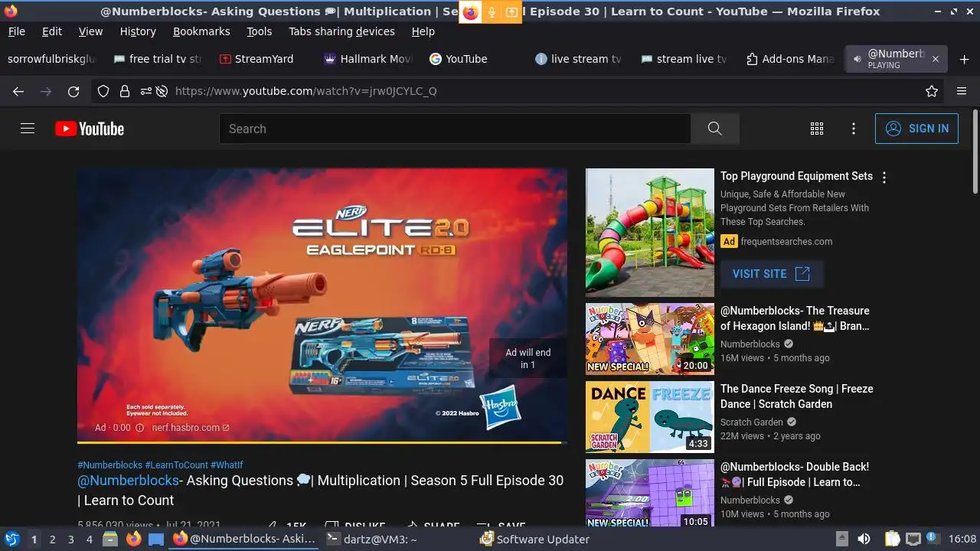Click screen sharing indicator icon

tap(511, 12)
